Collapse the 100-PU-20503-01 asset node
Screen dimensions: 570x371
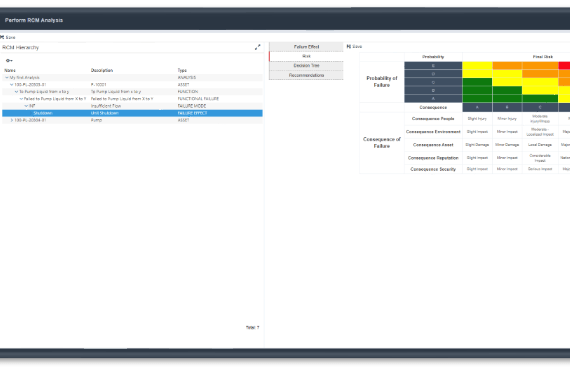point(11,85)
